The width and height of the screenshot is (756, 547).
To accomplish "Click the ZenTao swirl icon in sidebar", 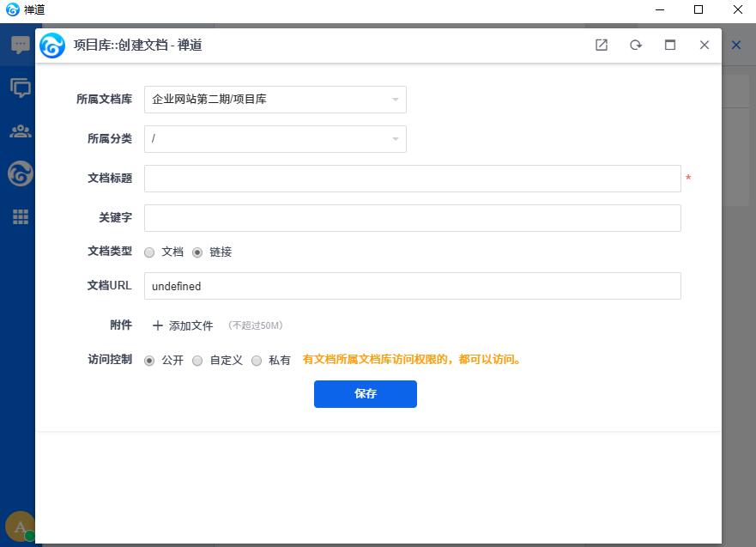I will coord(20,174).
